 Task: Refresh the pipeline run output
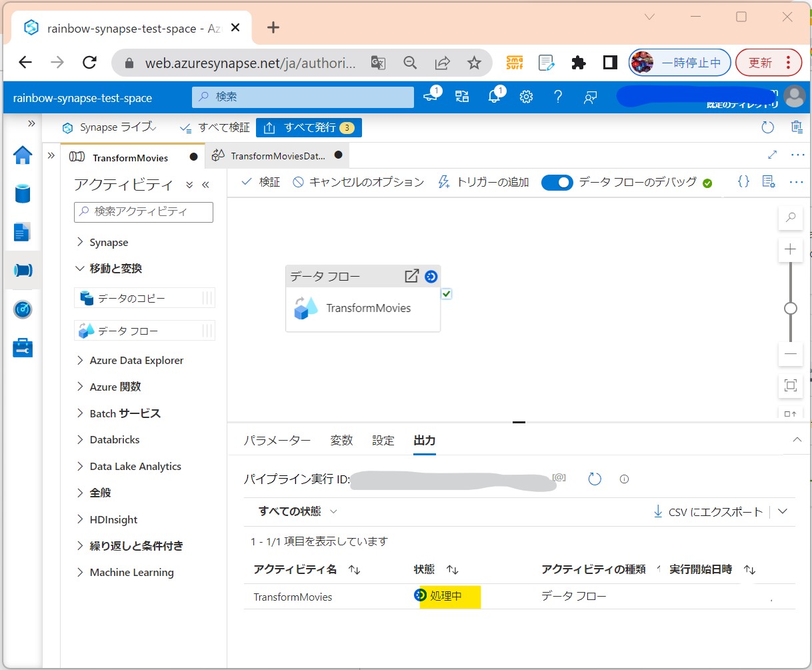tap(595, 479)
